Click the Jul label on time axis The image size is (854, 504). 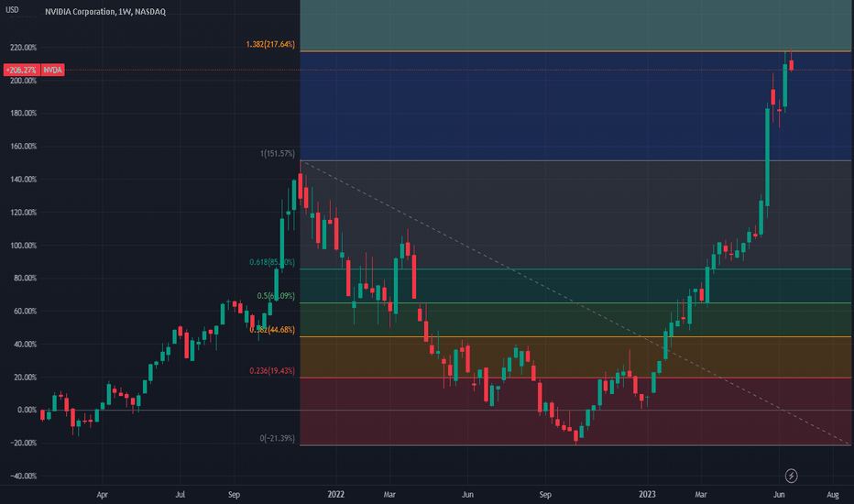point(181,495)
